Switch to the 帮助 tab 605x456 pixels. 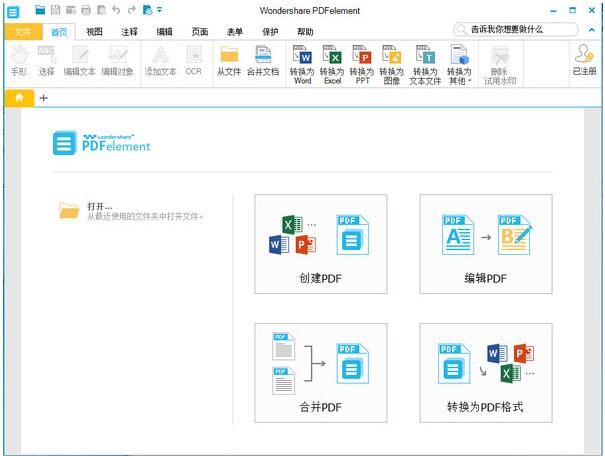[305, 32]
